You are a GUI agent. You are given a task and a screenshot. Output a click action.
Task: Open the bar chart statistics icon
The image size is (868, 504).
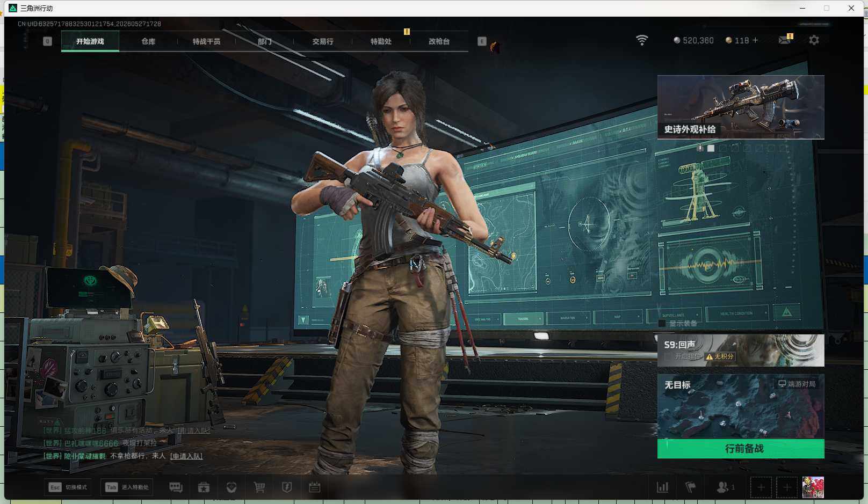click(x=663, y=487)
